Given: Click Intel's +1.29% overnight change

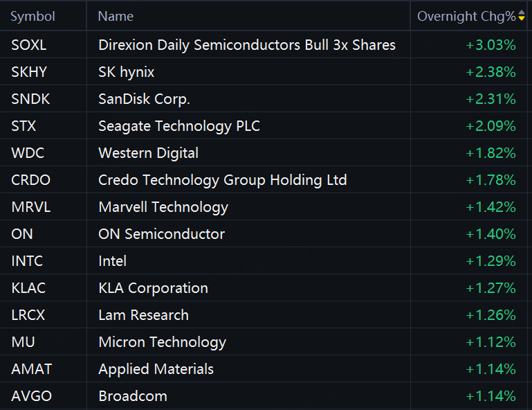Looking at the screenshot, I should coord(490,261).
